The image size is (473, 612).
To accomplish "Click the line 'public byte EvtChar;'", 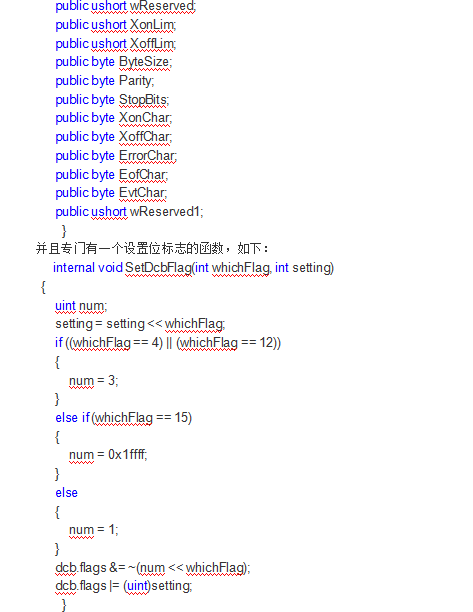I will click(111, 193).
